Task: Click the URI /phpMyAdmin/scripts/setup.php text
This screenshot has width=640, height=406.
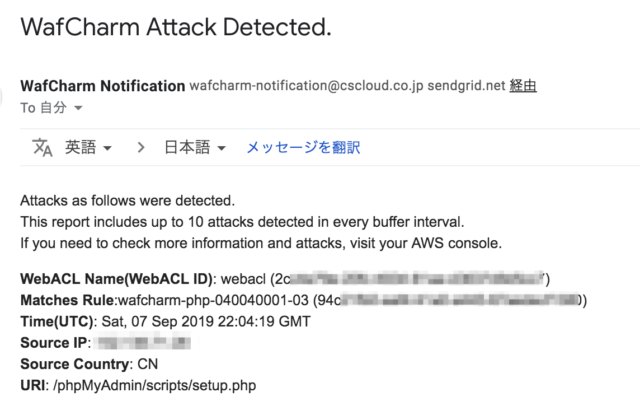Action: click(x=154, y=386)
